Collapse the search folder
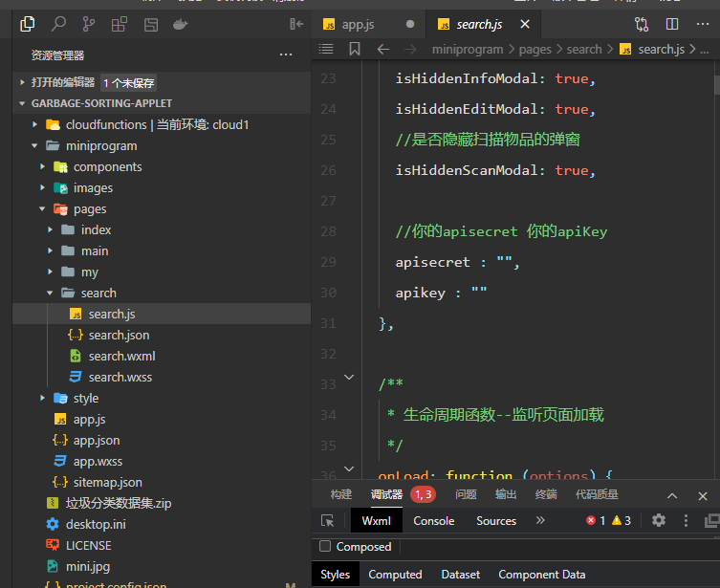The height and width of the screenshot is (588, 720). [50, 293]
